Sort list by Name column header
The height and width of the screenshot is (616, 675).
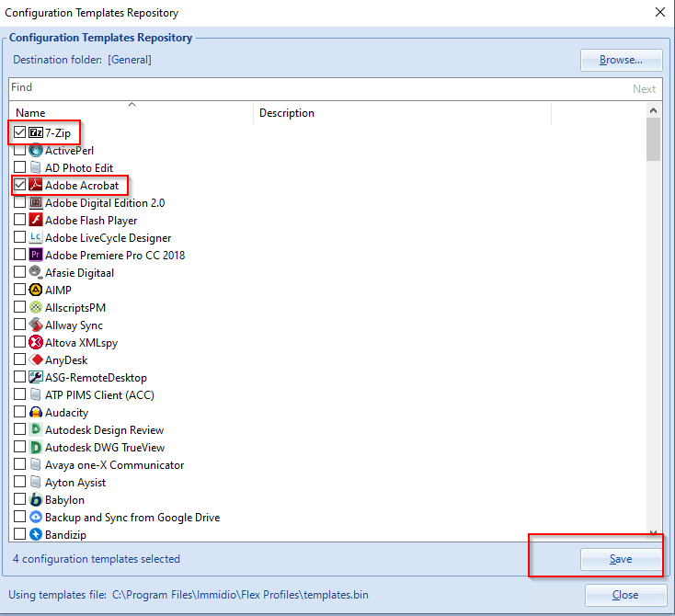(131, 113)
